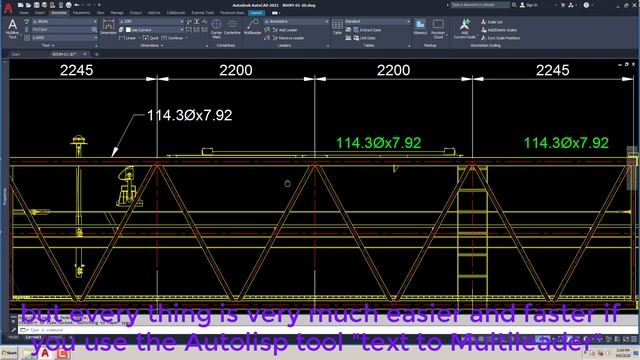Open the Insert ribbon tab

40,13
